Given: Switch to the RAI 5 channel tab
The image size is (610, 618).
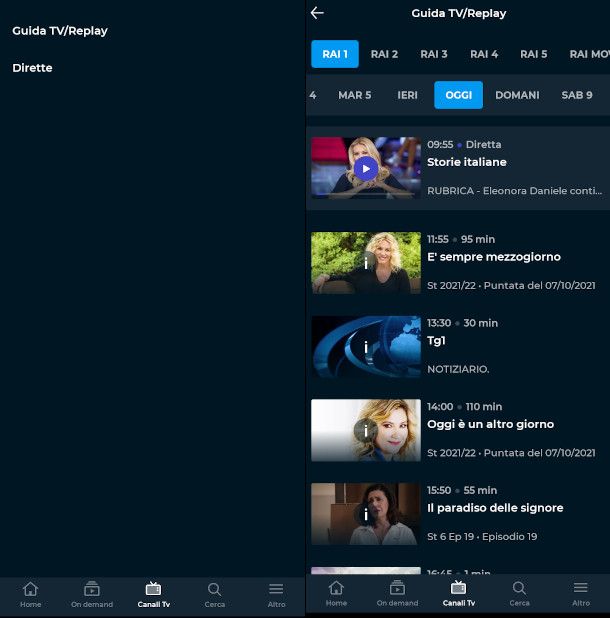Looking at the screenshot, I should coord(534,54).
